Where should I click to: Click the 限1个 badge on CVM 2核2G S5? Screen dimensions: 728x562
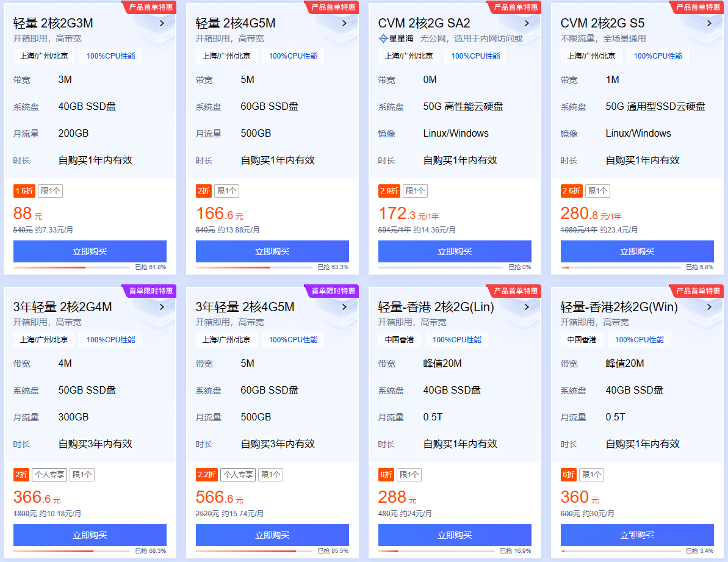(x=597, y=190)
